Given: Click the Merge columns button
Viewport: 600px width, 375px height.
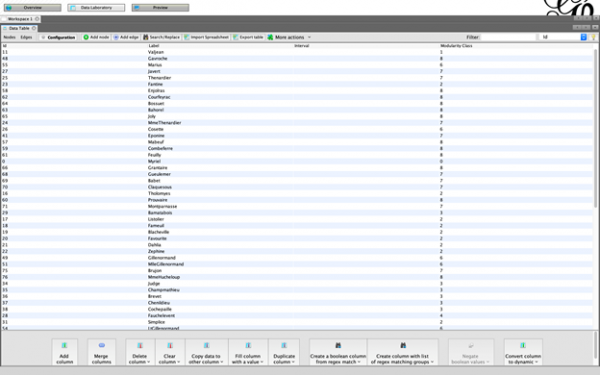Looking at the screenshot, I should tap(101, 352).
